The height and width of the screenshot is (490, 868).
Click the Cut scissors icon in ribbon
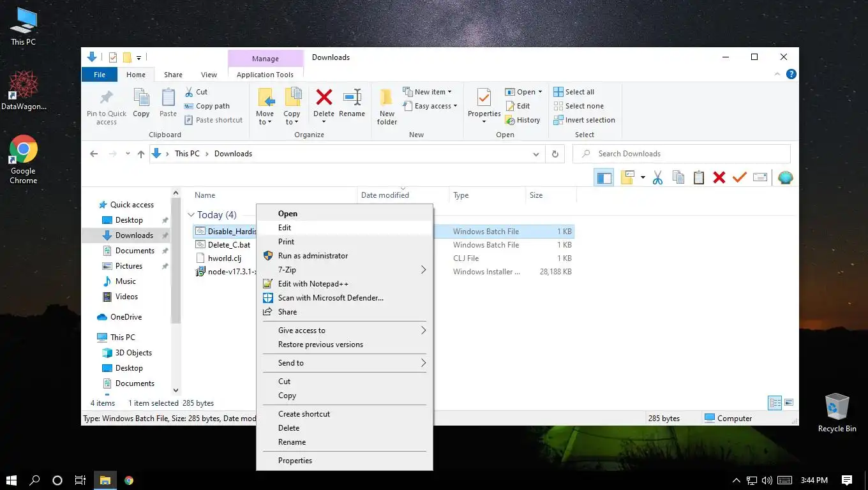tap(189, 92)
